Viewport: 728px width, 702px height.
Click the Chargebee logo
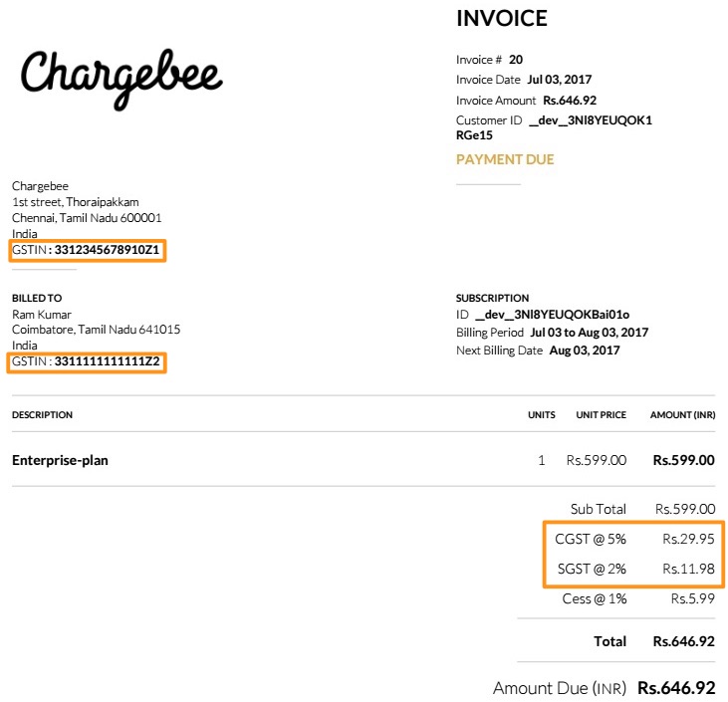click(x=121, y=78)
